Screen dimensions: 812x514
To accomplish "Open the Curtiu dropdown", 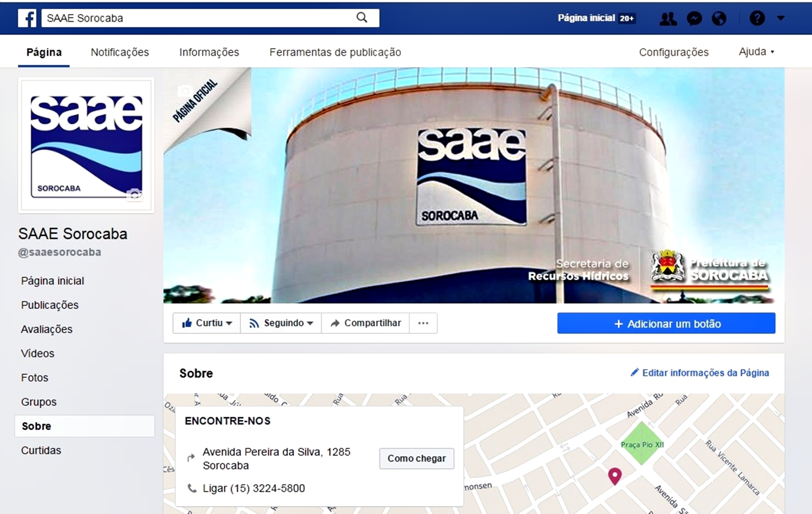I will point(207,323).
